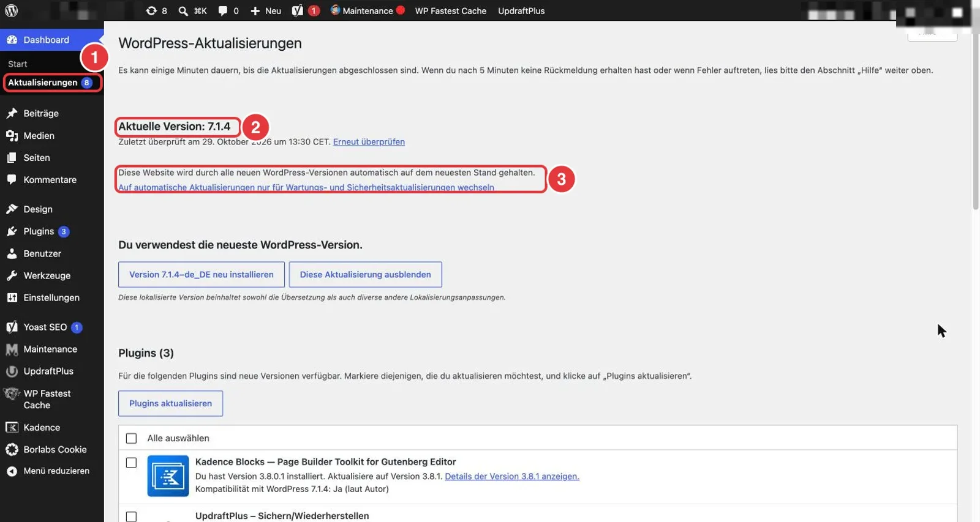Open updates icon in admin bar
Screen dimensions: 980x522
point(151,11)
